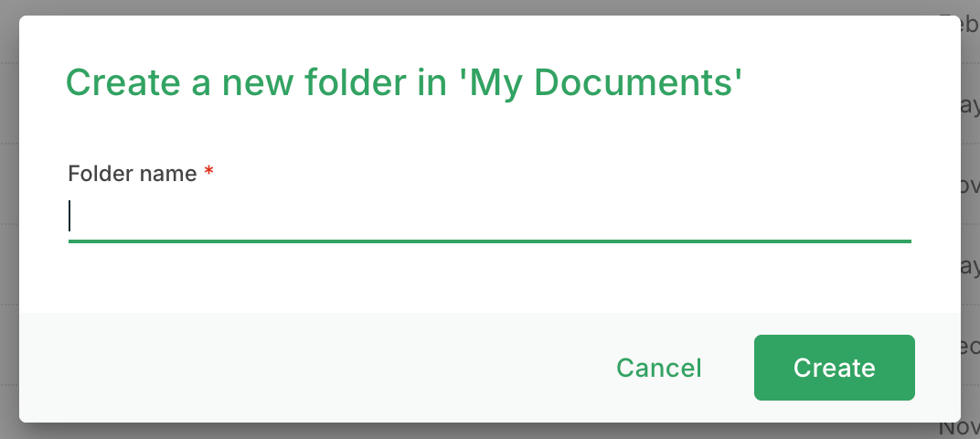Click the red required asterisk
Viewport: 980px width, 439px height.
208,172
